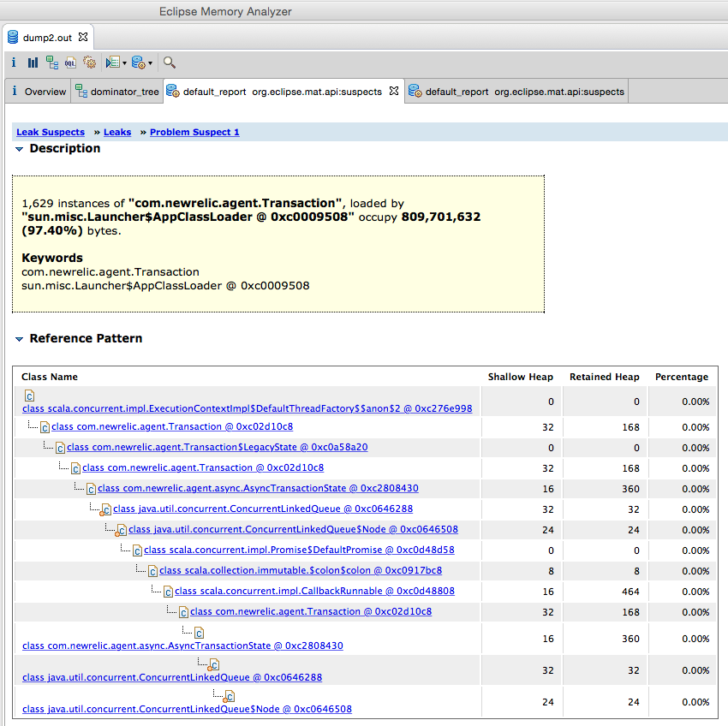This screenshot has height=726, width=728.
Task: Click the run reports toolbar icon
Action: pyautogui.click(x=113, y=62)
